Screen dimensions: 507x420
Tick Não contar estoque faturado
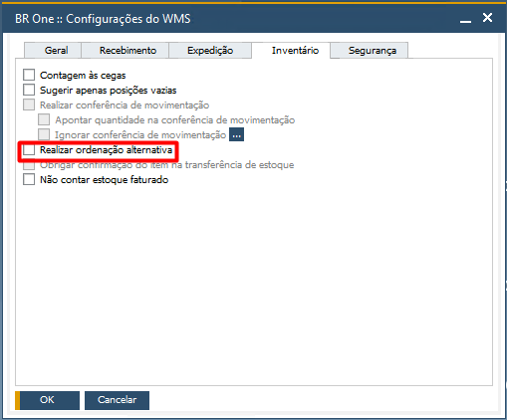[29, 179]
